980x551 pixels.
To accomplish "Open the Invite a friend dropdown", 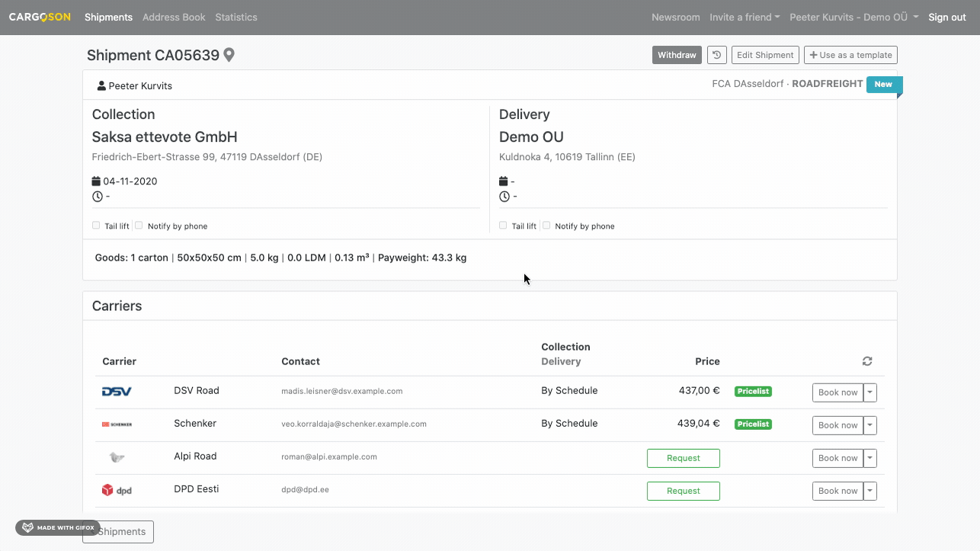I will tap(745, 17).
